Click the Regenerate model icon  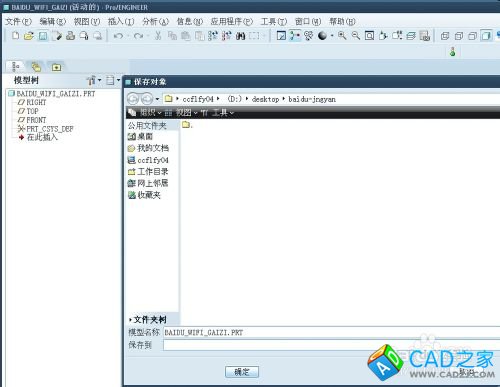point(213,35)
